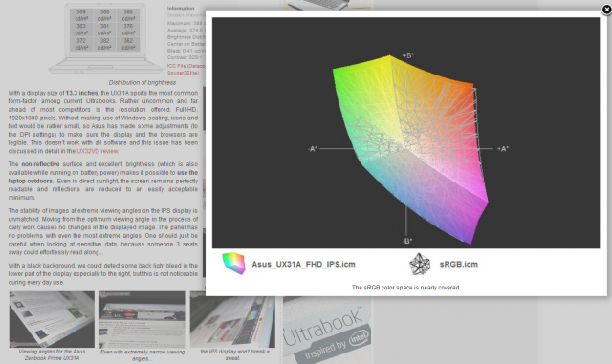Click the caption 'The sRGB color space is nearly covered.'
Image resolution: width=612 pixels, height=364 pixels.
(x=405, y=288)
